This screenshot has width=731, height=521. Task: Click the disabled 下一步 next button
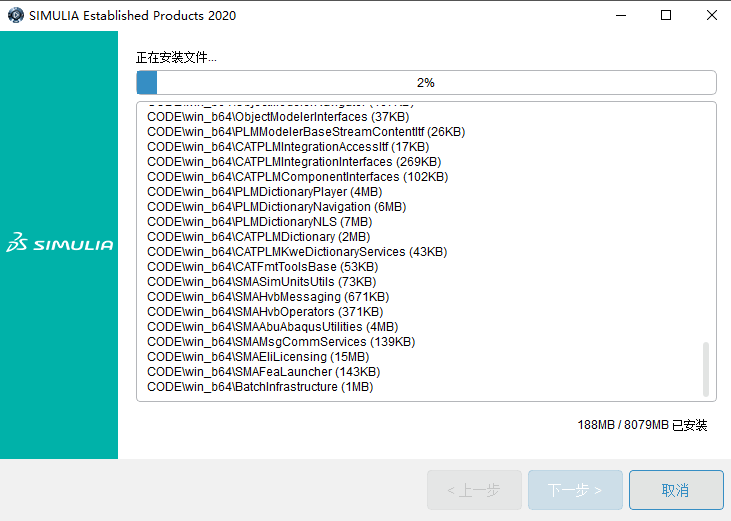(x=575, y=490)
